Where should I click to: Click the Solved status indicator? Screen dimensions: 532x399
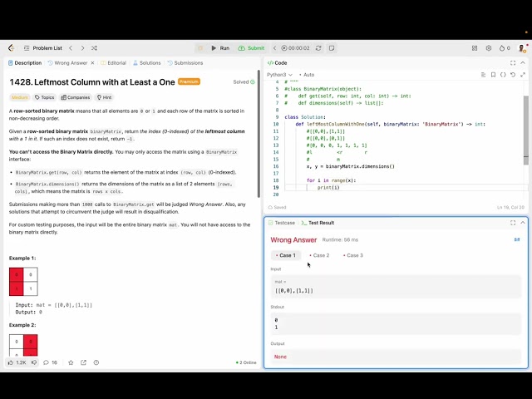(244, 82)
